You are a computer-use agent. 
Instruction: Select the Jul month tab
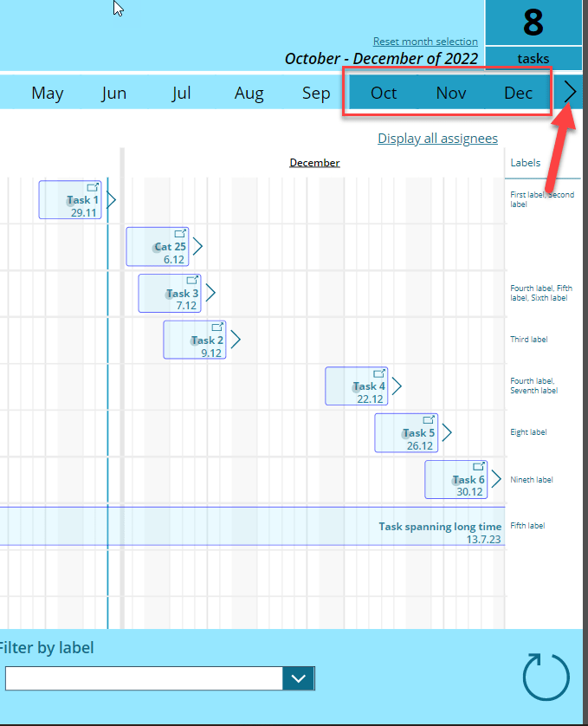[181, 93]
